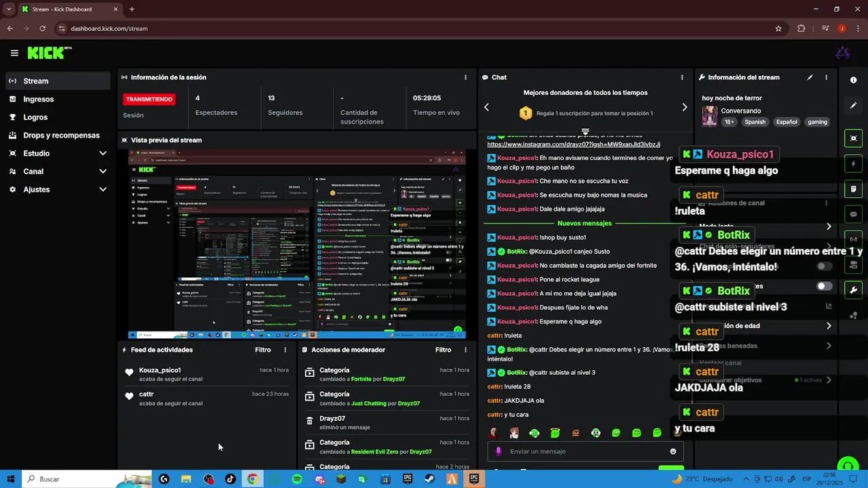Click Resident Evil Zero category link
Viewport: 868px width, 488px height.
pos(376,451)
